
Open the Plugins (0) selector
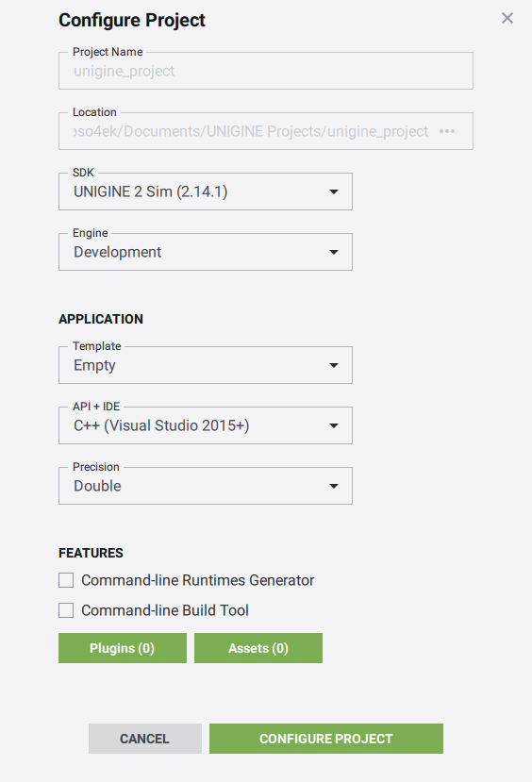123,648
